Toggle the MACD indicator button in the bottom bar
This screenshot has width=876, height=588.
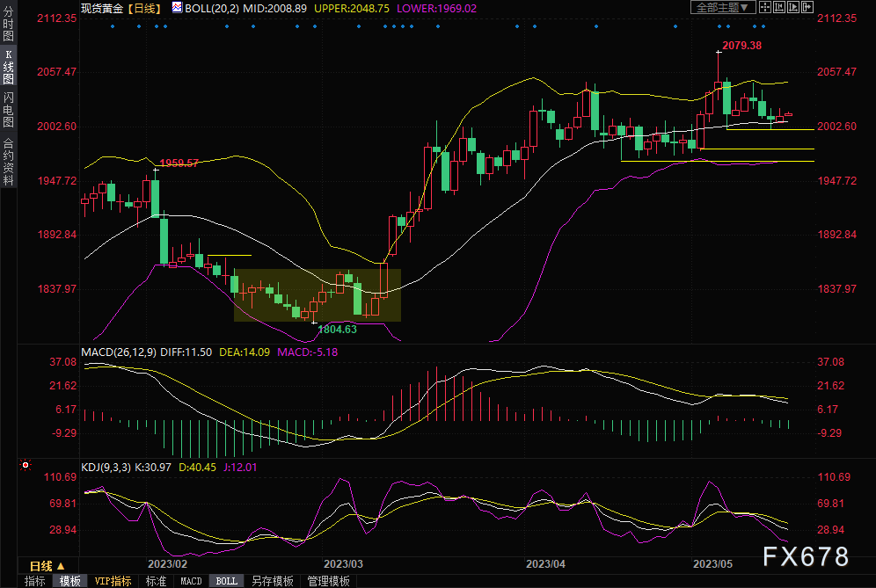(x=191, y=581)
